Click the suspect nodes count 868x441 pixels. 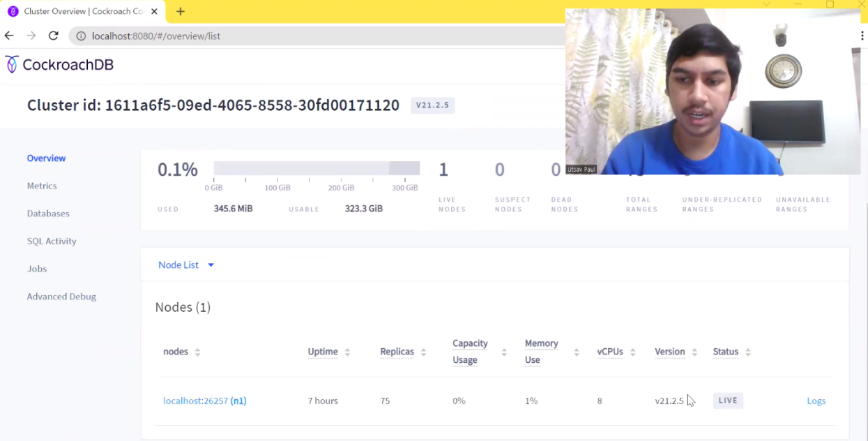point(500,170)
